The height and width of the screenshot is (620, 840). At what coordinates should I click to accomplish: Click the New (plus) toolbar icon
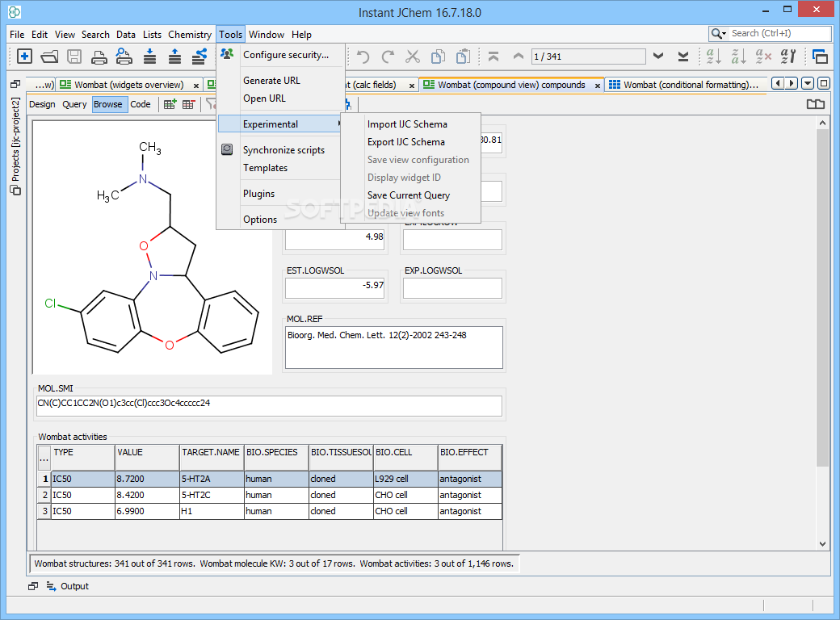pos(25,57)
